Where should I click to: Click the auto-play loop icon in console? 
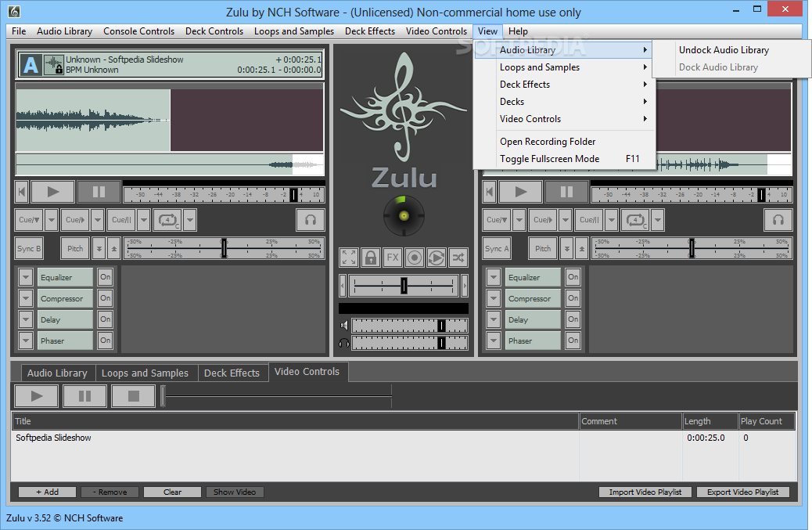(x=436, y=258)
